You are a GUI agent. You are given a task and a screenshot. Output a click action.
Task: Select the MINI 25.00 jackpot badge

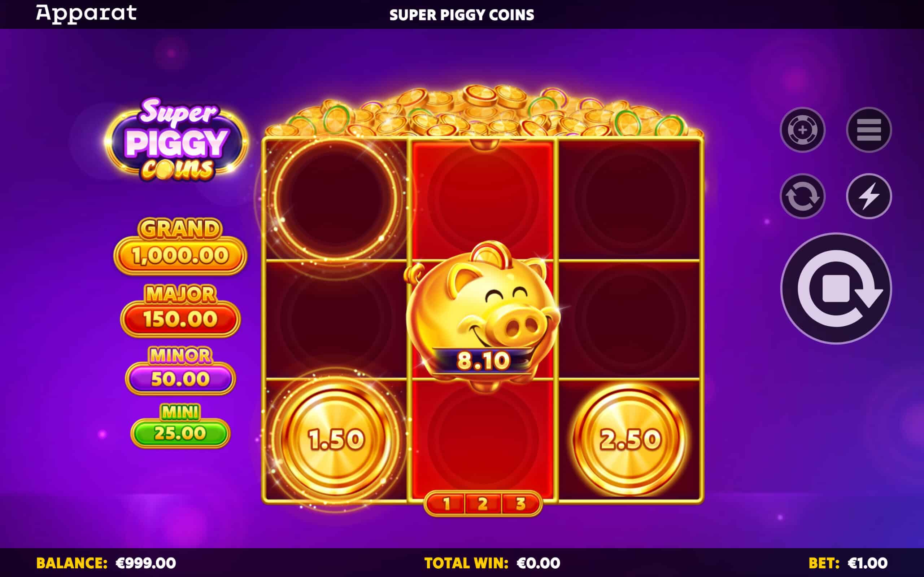180,426
